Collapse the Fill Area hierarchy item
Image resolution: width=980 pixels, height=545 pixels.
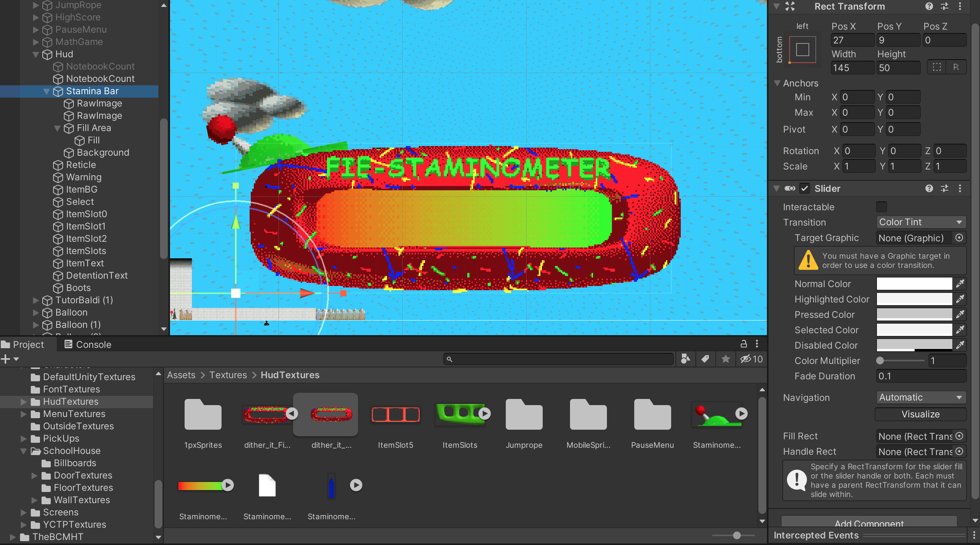57,128
